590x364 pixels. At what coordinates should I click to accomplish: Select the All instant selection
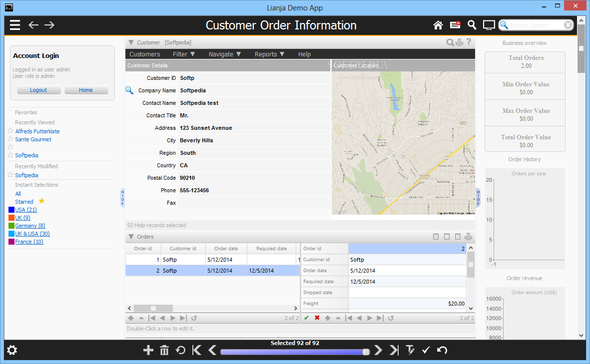(18, 194)
